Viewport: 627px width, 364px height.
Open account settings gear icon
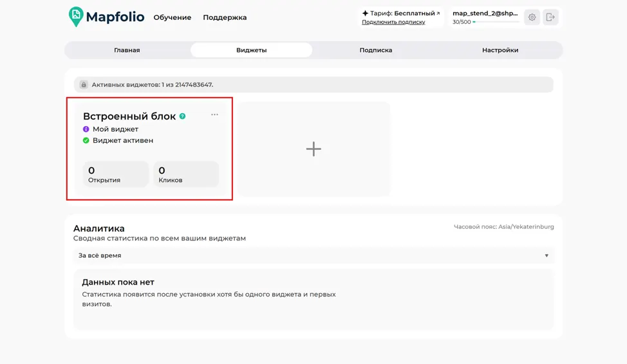[x=532, y=17]
